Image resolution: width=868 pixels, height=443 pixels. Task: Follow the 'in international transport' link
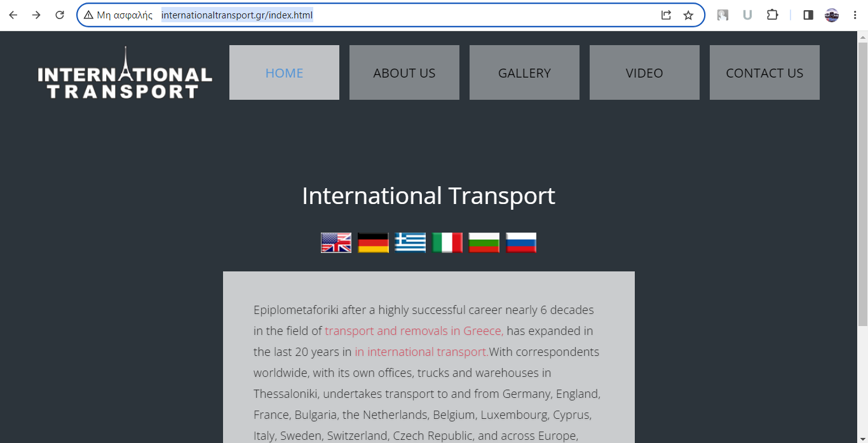coord(421,352)
